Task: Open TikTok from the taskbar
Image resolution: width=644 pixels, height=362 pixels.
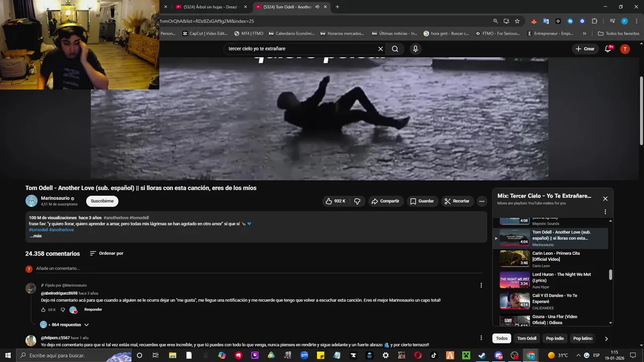Action: pyautogui.click(x=434, y=355)
